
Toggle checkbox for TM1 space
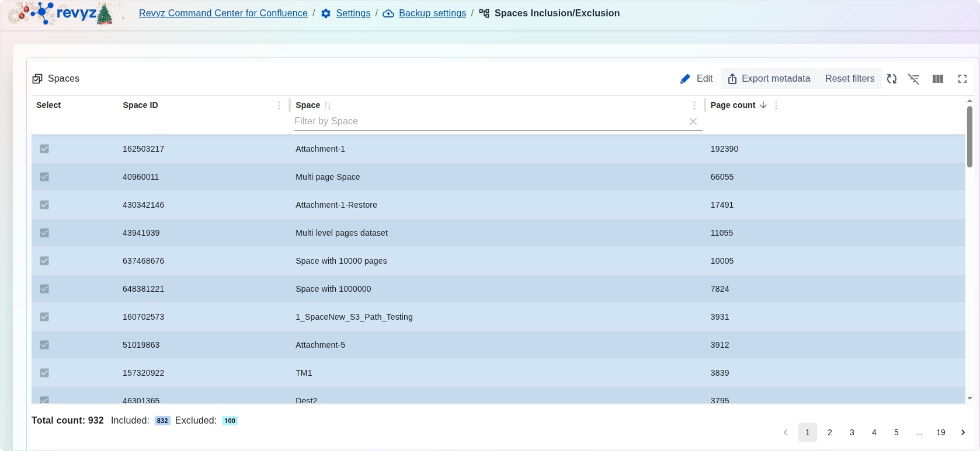pyautogui.click(x=44, y=373)
